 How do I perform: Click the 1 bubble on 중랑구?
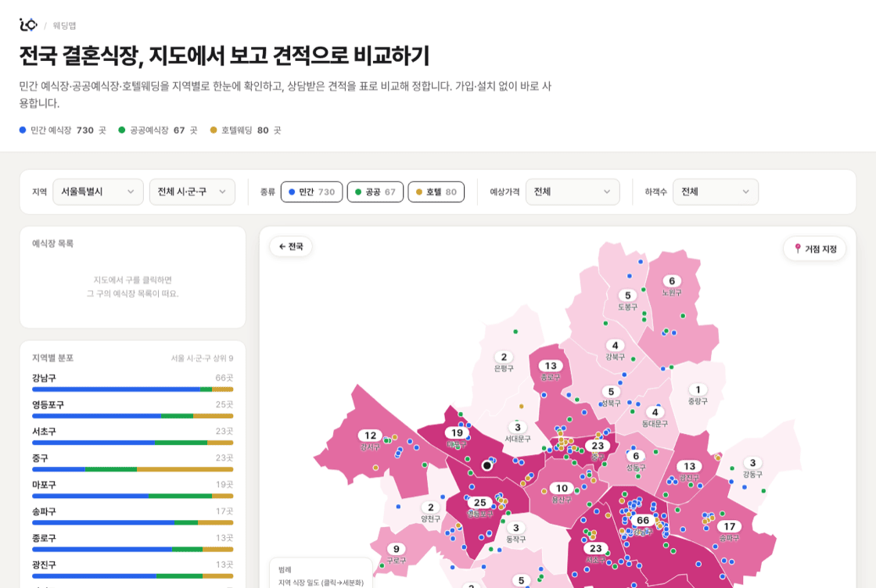[x=697, y=389]
